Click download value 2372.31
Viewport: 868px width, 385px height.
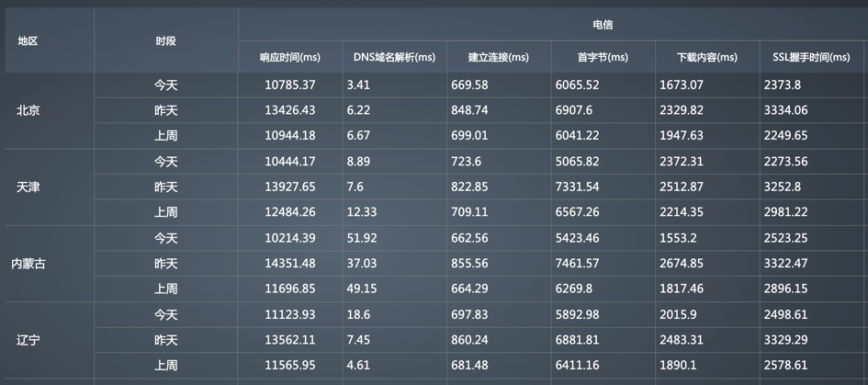682,162
